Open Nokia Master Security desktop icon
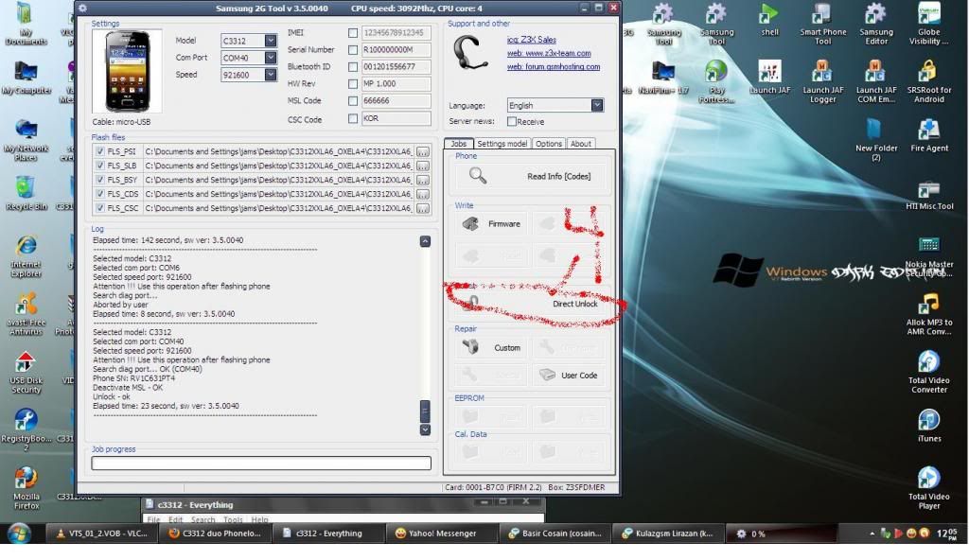This screenshot has height=560, width=969. pyautogui.click(x=929, y=255)
